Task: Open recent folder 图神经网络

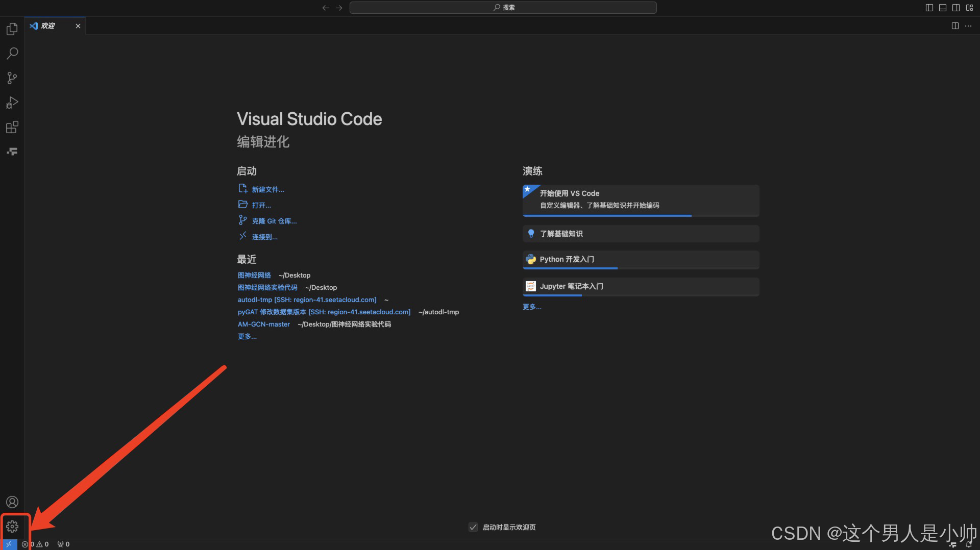Action: click(x=254, y=275)
